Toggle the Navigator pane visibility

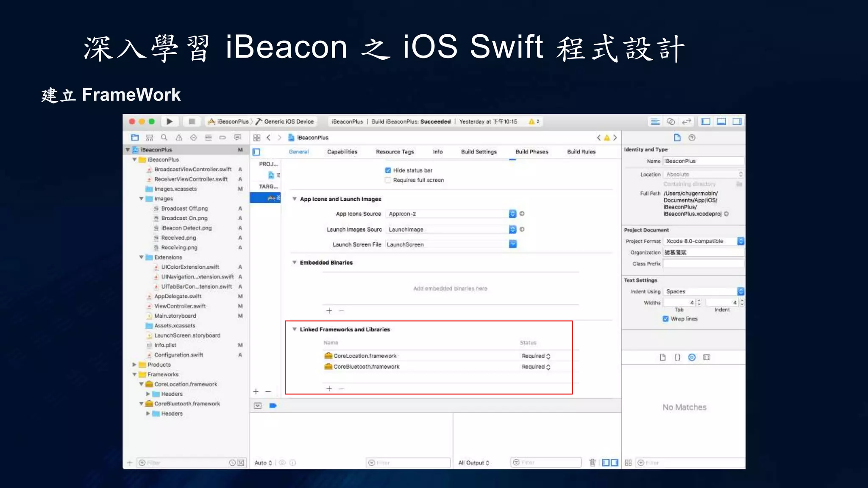706,122
